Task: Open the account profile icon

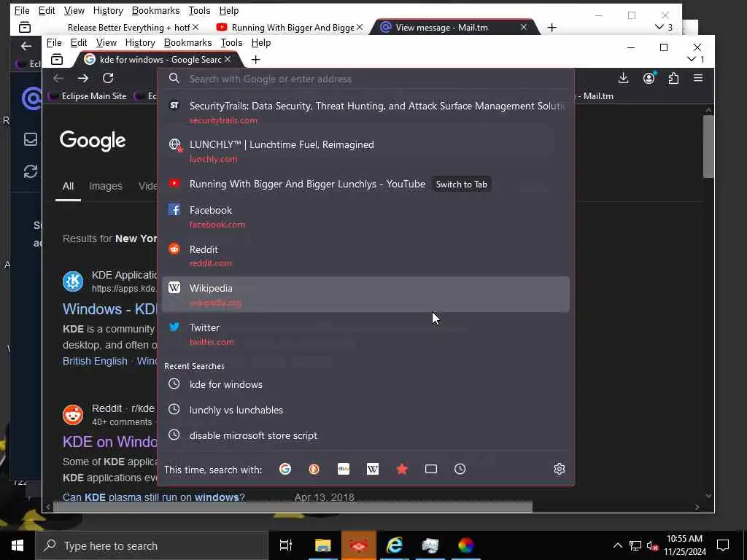Action: (649, 78)
